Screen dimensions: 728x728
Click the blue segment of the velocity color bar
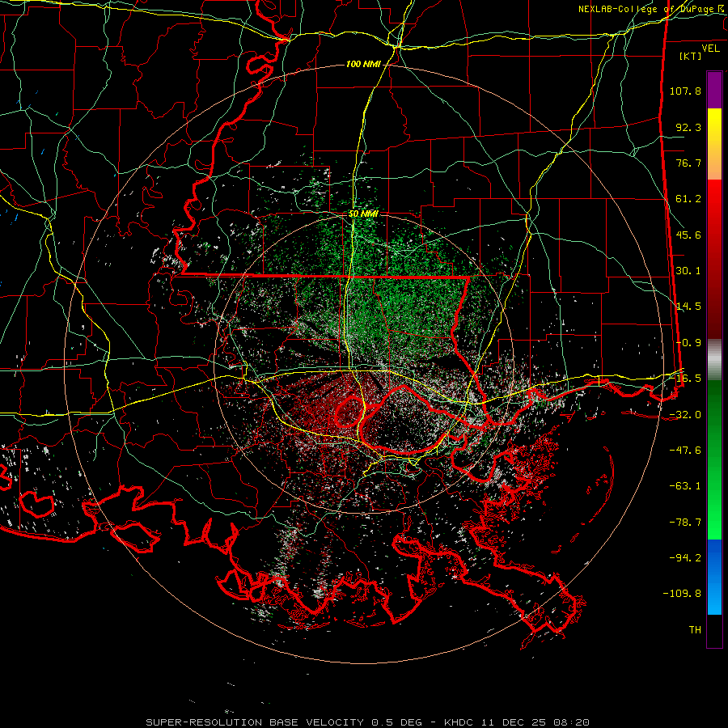714,577
